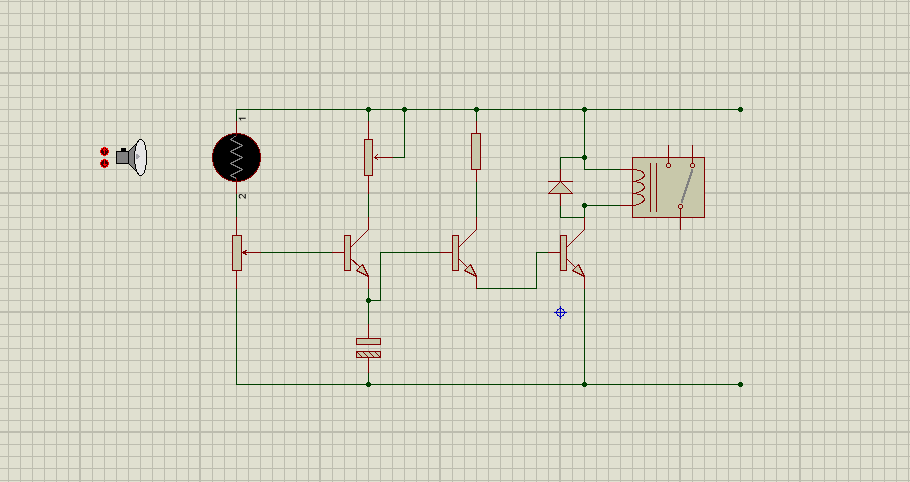Click the relay coil symbol inside the relay
Viewport: 910px width, 482px height.
[x=638, y=187]
